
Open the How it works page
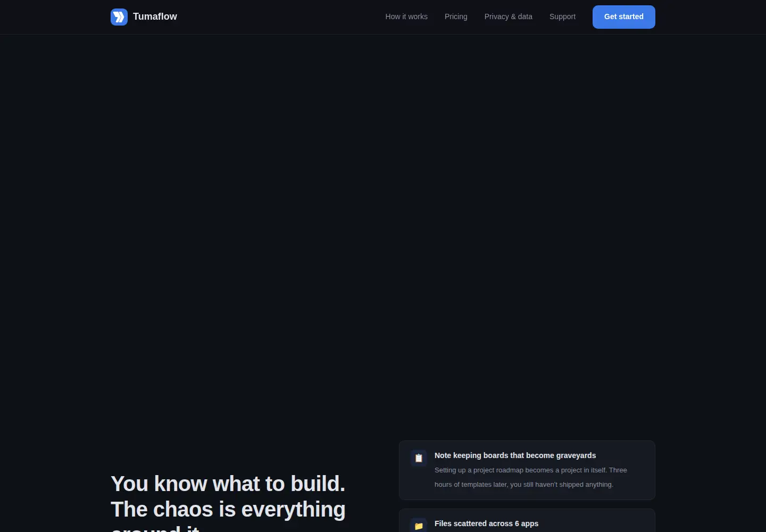point(406,16)
